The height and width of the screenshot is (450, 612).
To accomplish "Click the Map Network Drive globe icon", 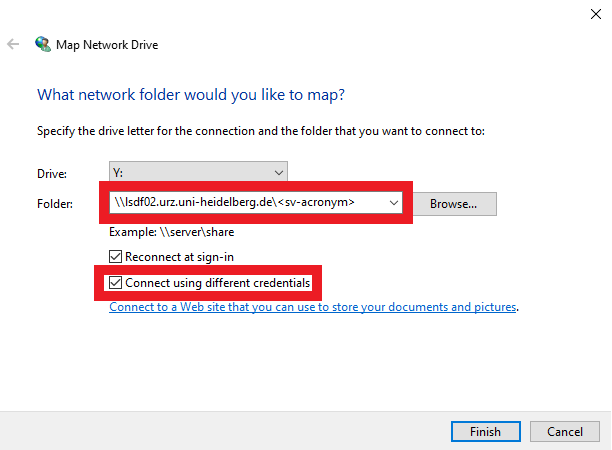I will tap(43, 44).
